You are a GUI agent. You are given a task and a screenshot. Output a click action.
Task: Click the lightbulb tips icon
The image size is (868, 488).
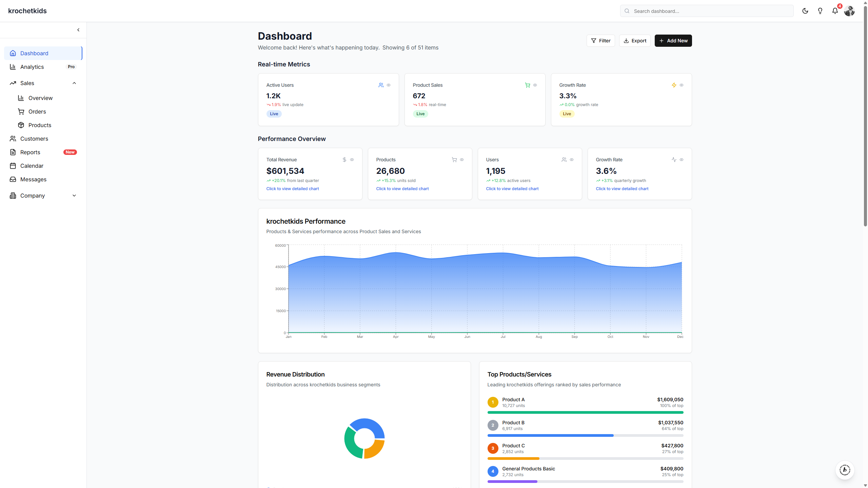point(820,11)
